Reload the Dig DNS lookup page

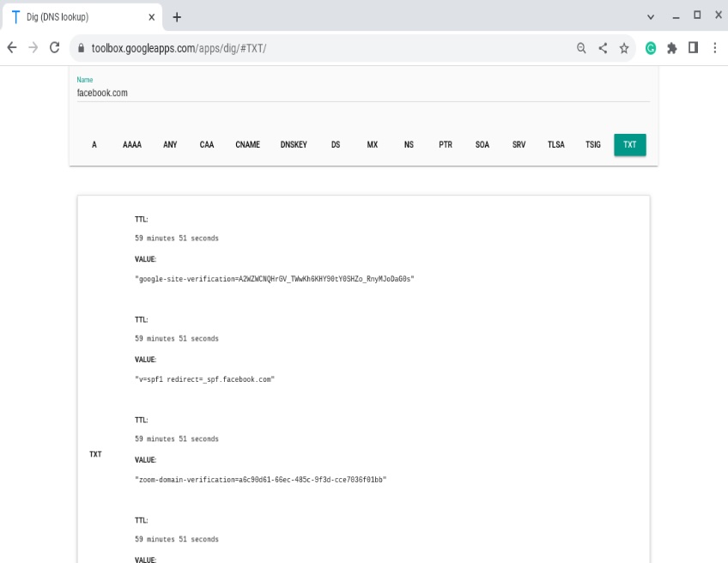tap(55, 48)
